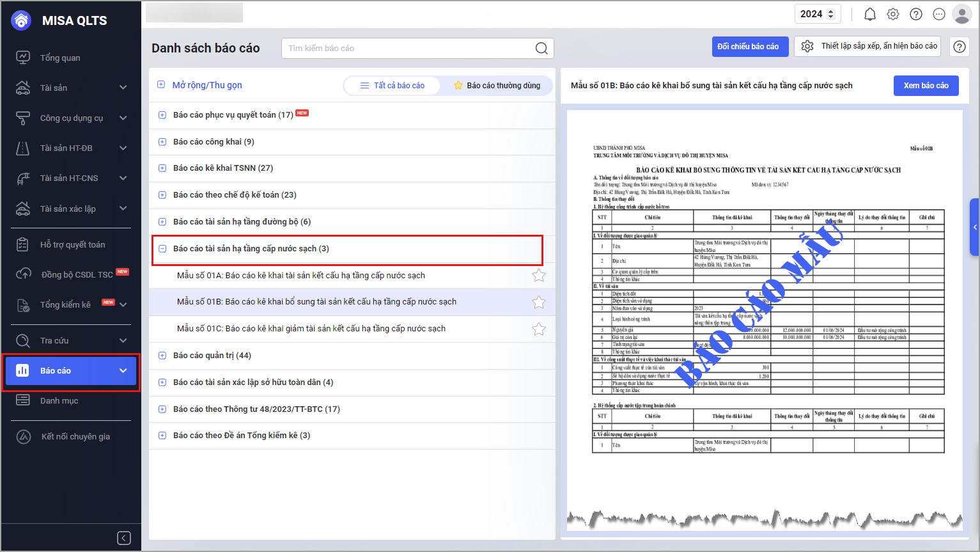The image size is (980, 552).
Task: Open Danh mục menu item
Action: (59, 400)
